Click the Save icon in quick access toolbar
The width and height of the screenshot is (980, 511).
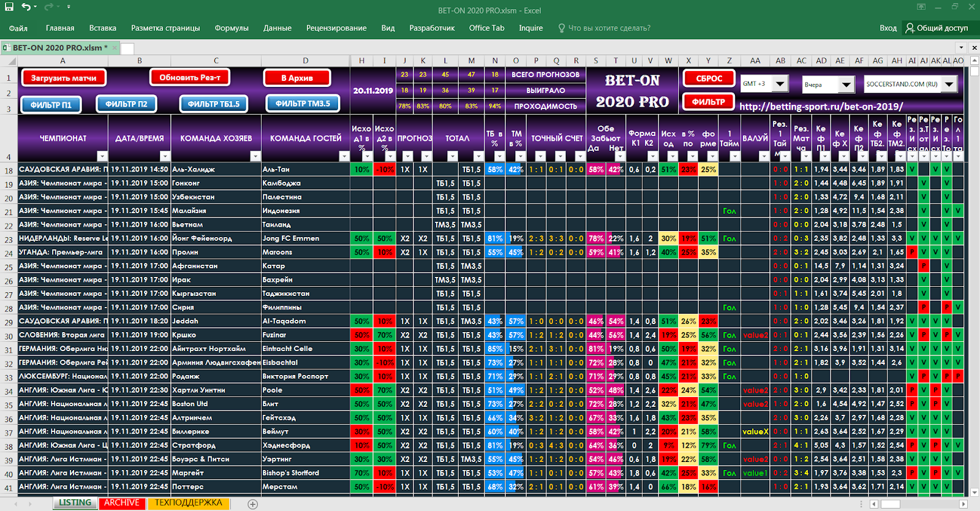point(9,7)
